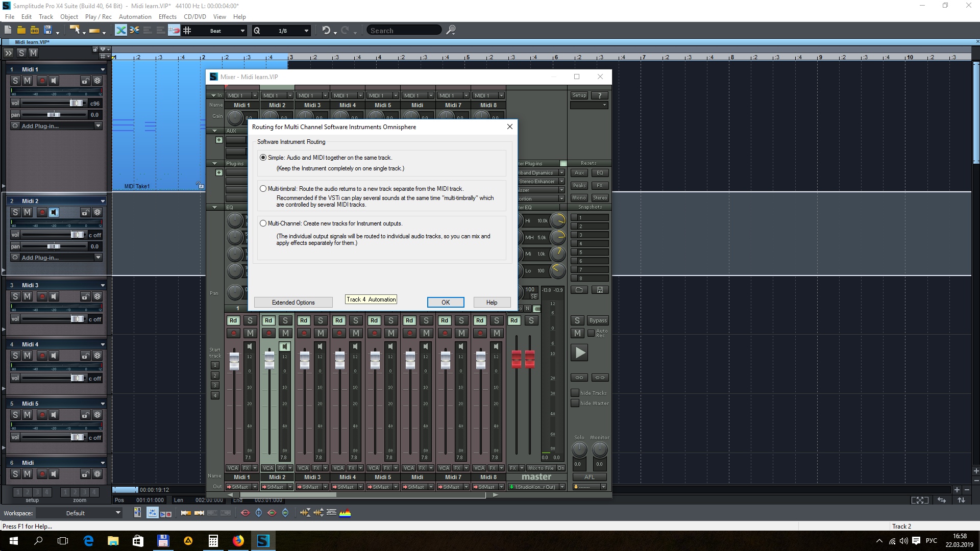The height and width of the screenshot is (551, 980).
Task: Click the spectrum visualization icon
Action: [x=345, y=513]
